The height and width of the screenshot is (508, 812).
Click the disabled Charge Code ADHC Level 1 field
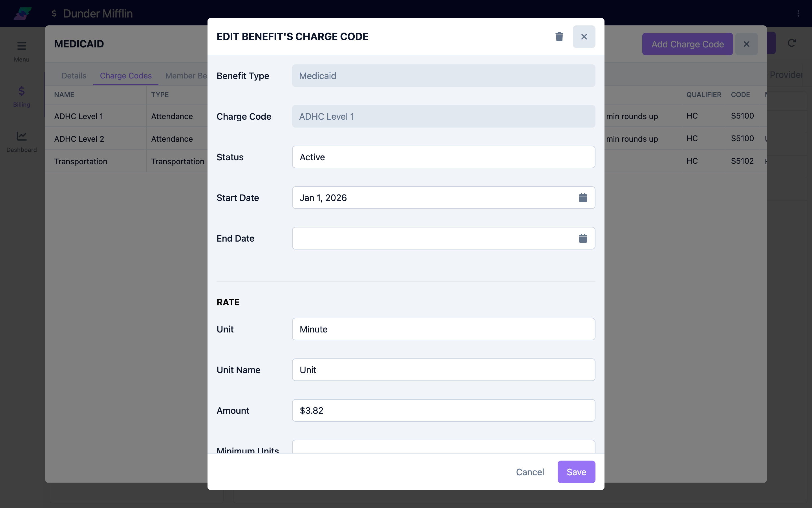tap(443, 116)
